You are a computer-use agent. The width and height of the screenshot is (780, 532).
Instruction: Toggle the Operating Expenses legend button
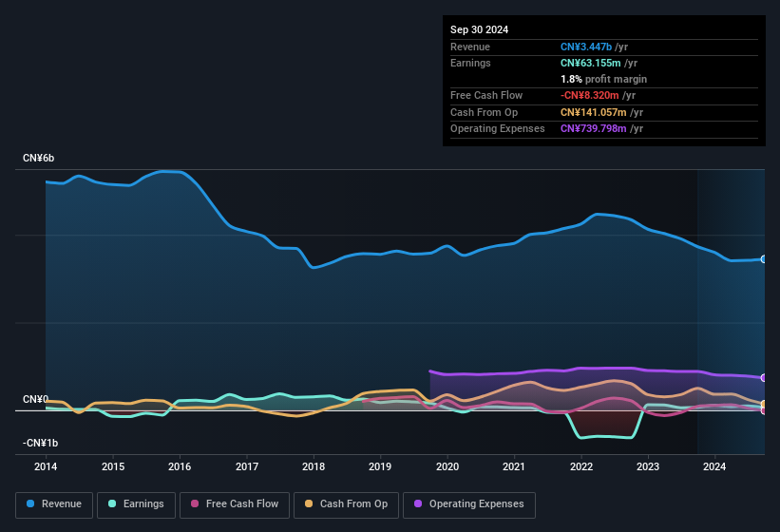(x=469, y=504)
